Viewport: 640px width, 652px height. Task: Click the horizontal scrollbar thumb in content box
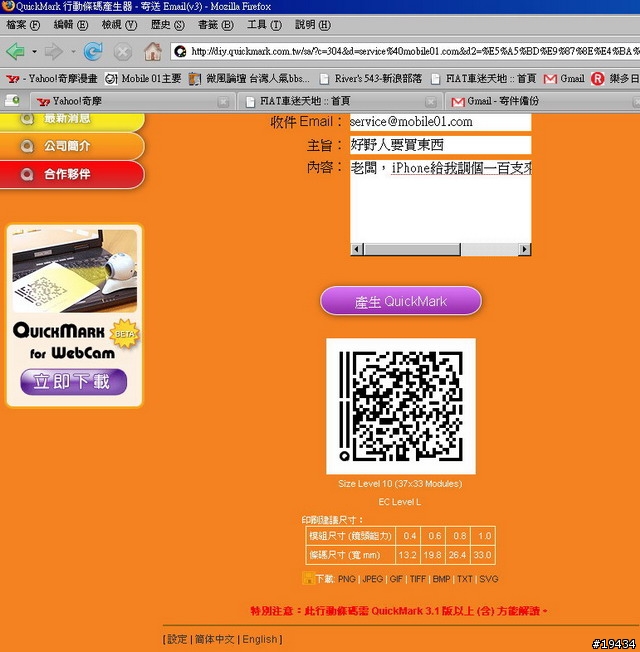(412, 249)
